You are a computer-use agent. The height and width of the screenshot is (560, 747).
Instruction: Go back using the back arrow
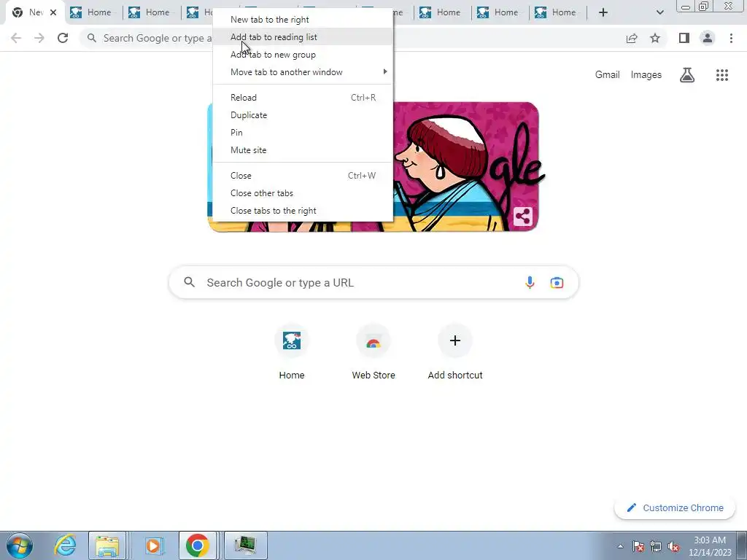click(x=16, y=38)
